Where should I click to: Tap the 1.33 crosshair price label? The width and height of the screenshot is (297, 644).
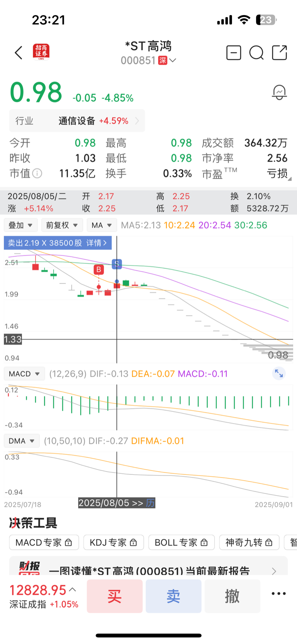click(13, 340)
